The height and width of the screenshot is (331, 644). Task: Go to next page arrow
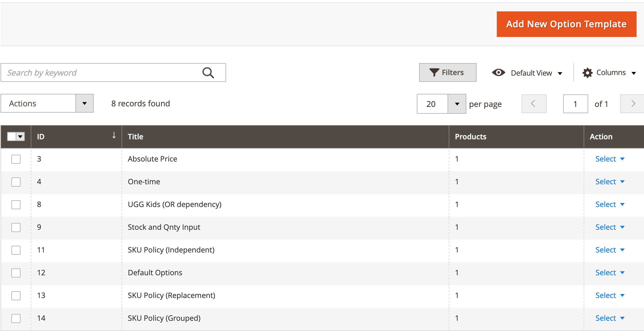[x=632, y=104]
